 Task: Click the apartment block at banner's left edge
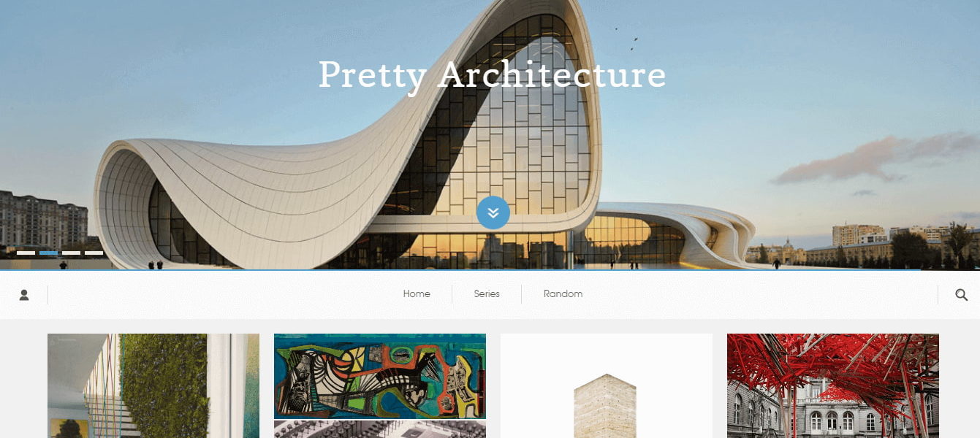point(44,219)
